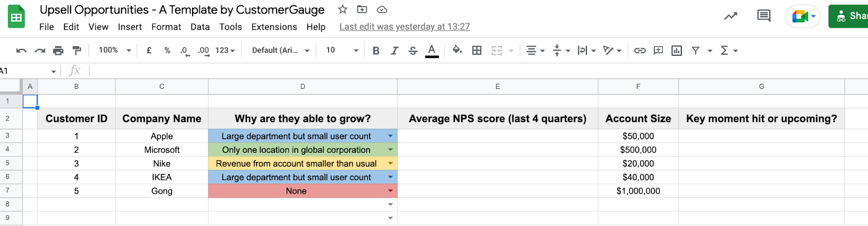Open font size 10 dropdown
Viewport: 868px width, 226px height.
click(342, 50)
